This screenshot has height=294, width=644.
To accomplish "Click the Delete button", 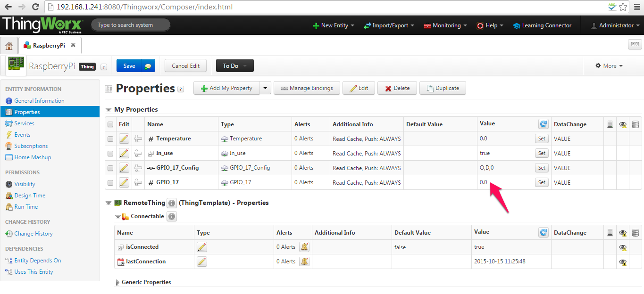I will (397, 88).
